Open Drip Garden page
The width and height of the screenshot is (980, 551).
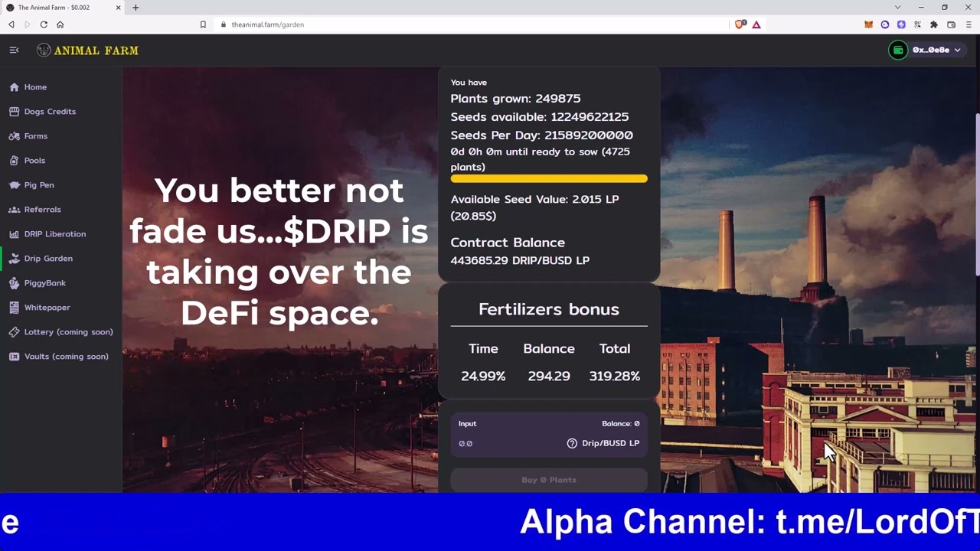pyautogui.click(x=48, y=259)
